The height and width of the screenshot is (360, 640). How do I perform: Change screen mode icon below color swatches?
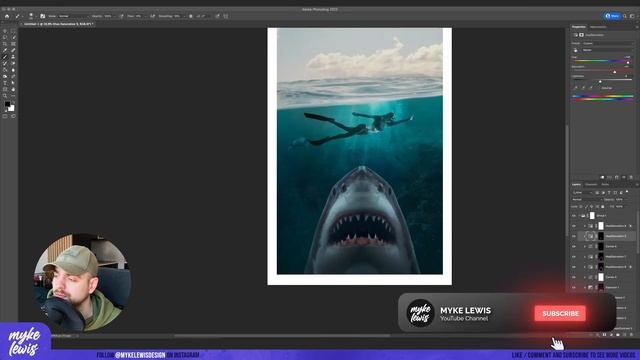[13, 116]
